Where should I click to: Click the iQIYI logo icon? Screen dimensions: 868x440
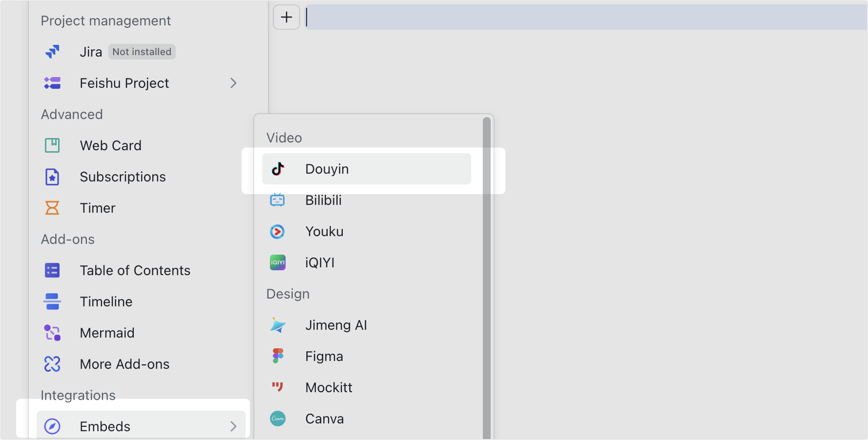(x=278, y=262)
